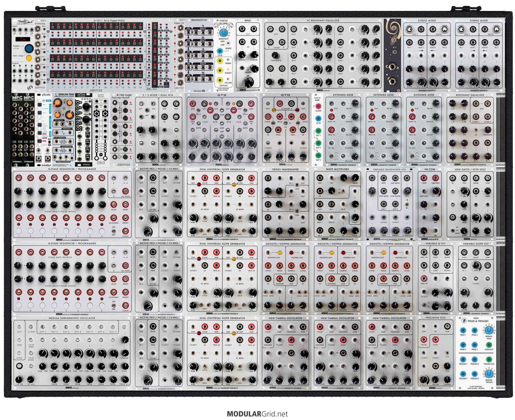Click the blue CV IN jack on CGS762 Slope

click(220, 51)
